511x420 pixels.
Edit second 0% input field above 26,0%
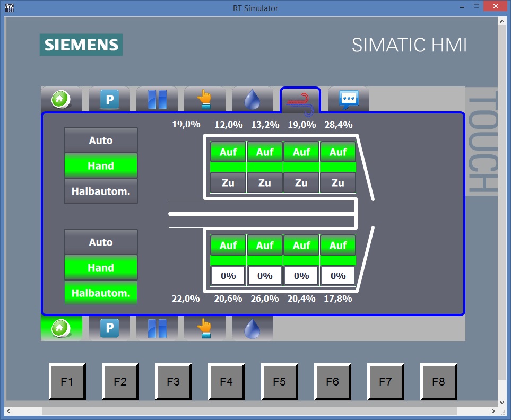point(265,276)
